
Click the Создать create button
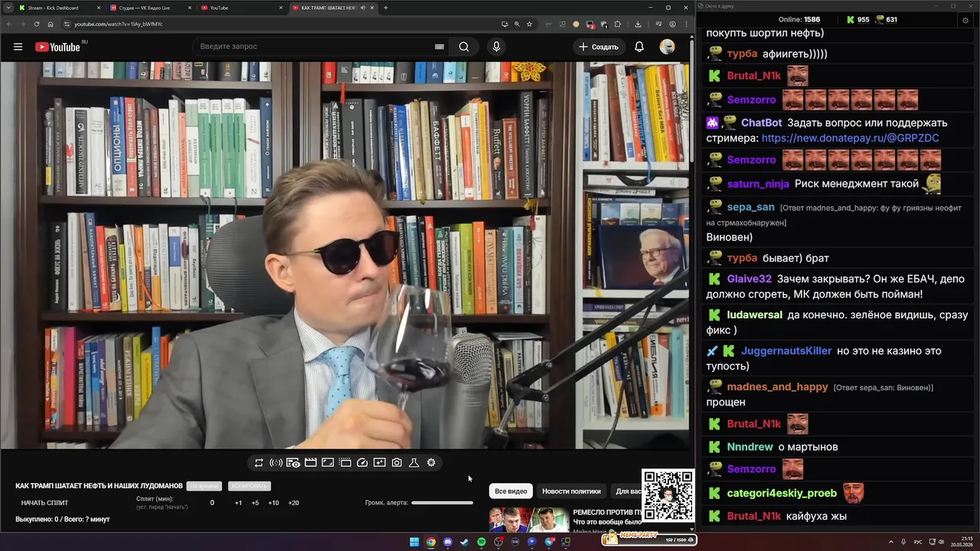coord(599,47)
